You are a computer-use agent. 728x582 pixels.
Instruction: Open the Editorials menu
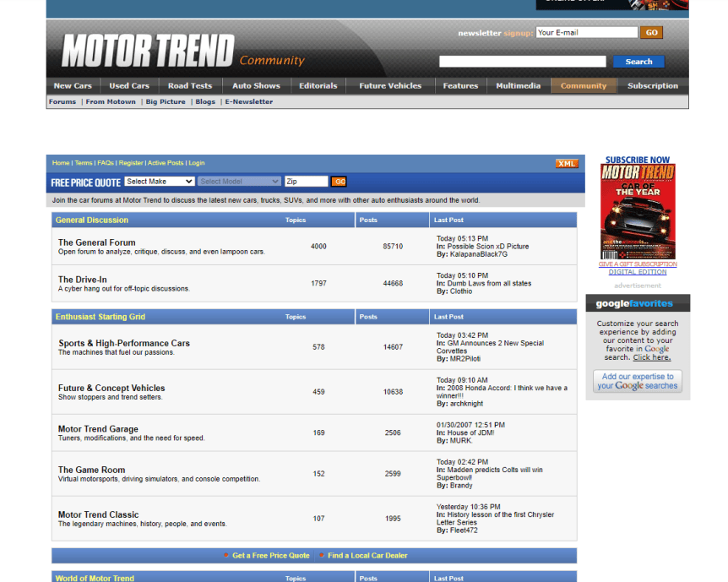coord(318,86)
